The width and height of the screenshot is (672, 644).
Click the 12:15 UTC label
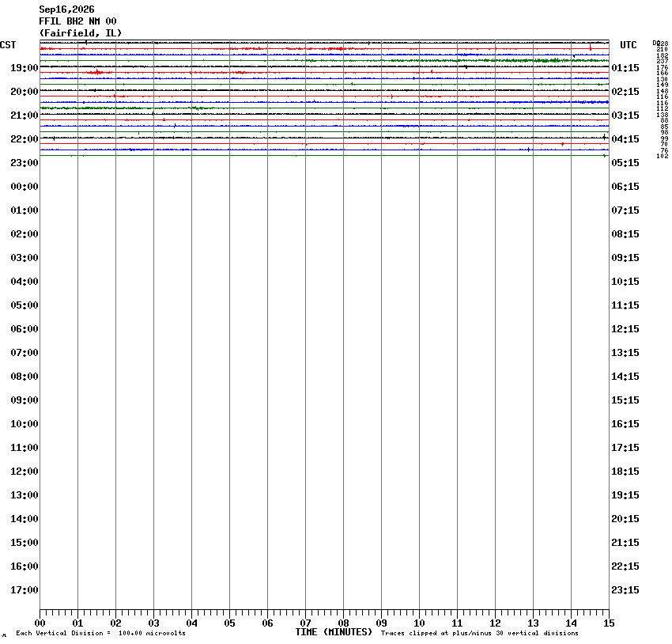[625, 329]
